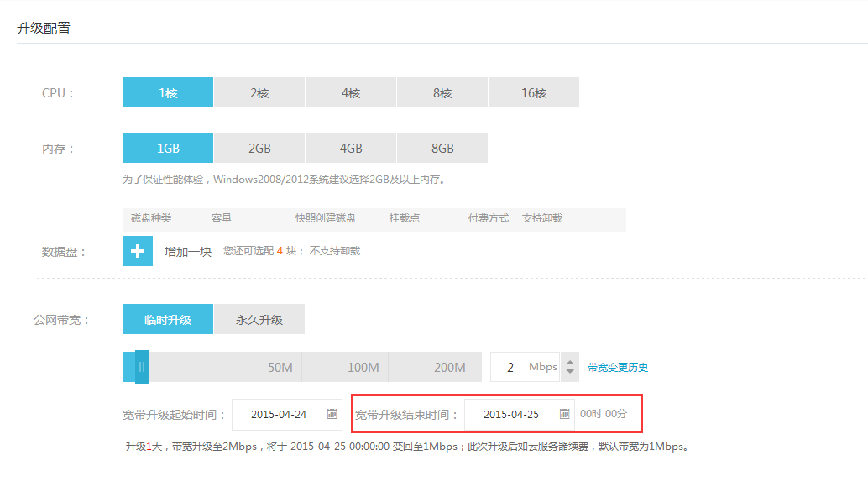Increase bandwidth with the up arrow
868x497 pixels.
point(571,361)
